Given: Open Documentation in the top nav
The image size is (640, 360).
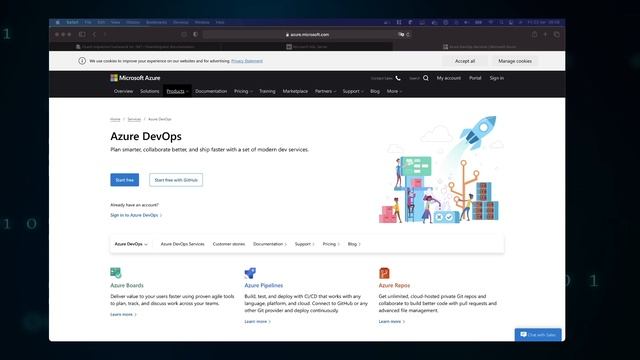Looking at the screenshot, I should [211, 91].
